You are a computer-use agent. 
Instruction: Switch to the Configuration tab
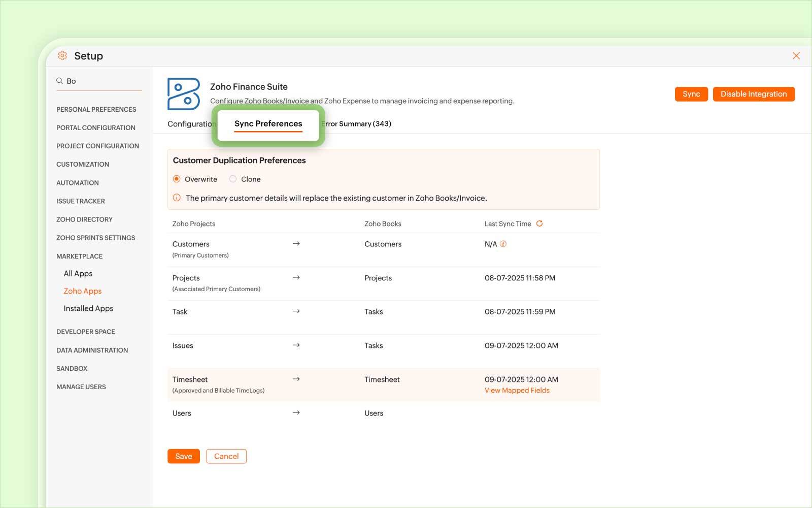[x=191, y=124]
